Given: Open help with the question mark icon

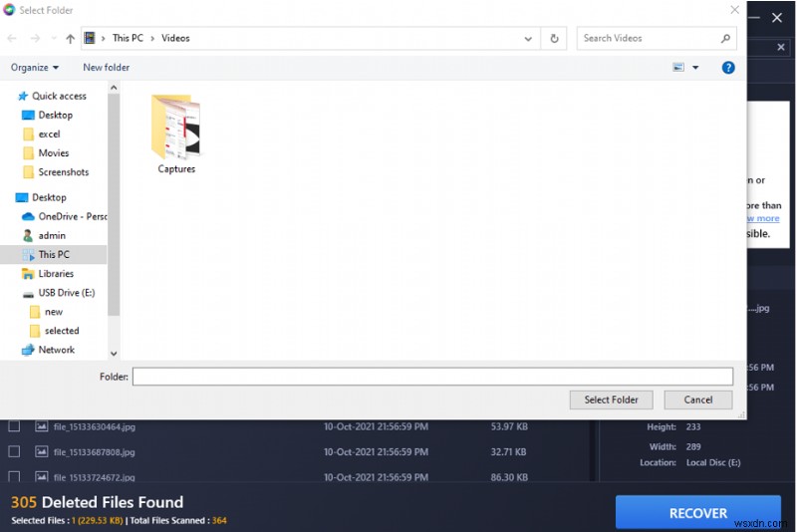Looking at the screenshot, I should 728,67.
